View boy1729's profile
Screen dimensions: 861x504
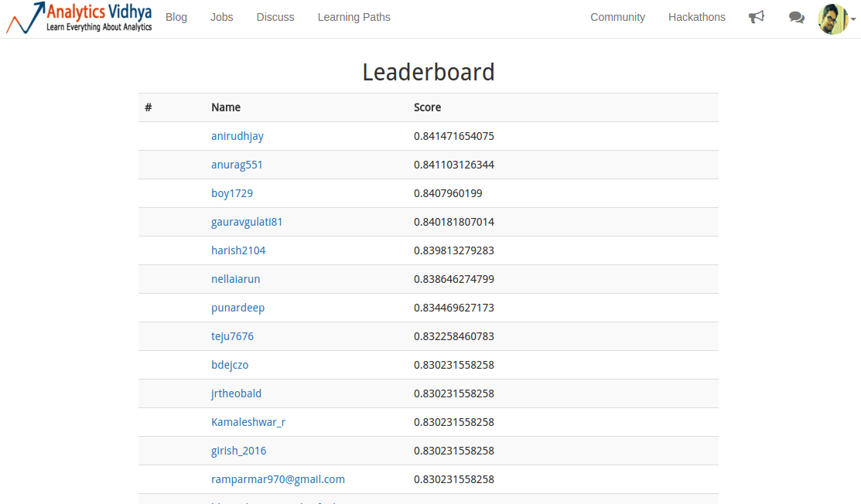(232, 193)
